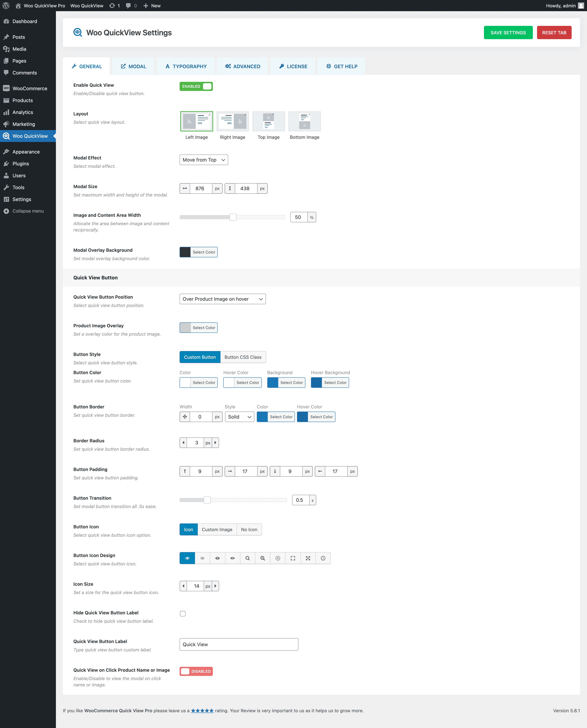Open the Modal Effect dropdown
This screenshot has height=728, width=587.
(x=204, y=160)
